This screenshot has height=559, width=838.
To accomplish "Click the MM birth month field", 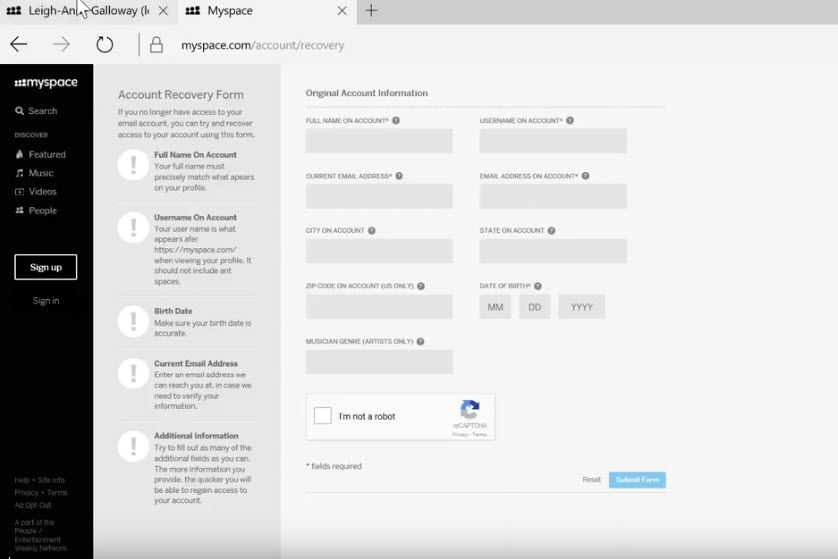I will click(495, 307).
